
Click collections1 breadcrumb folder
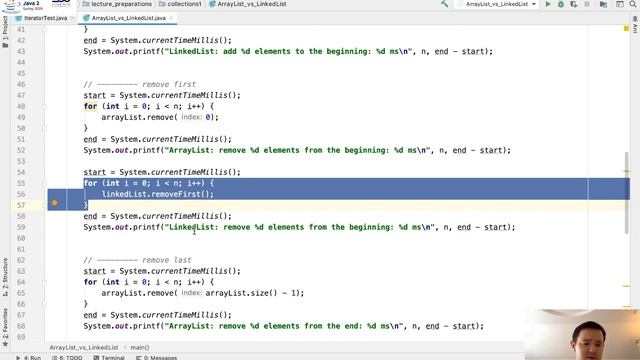(x=180, y=4)
